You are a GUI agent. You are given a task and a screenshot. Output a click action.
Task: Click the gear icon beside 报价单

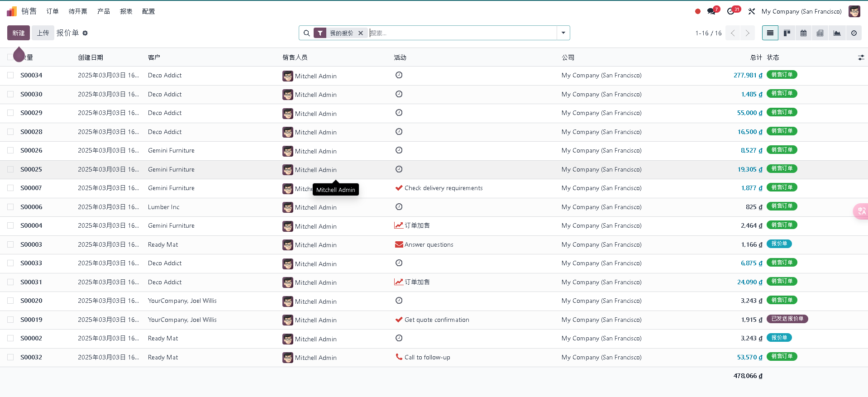[85, 33]
